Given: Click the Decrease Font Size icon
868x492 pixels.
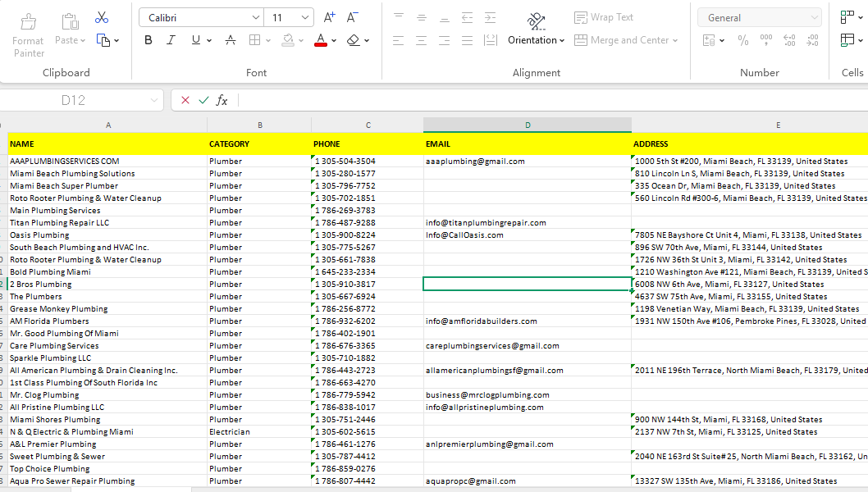Looking at the screenshot, I should pos(352,17).
